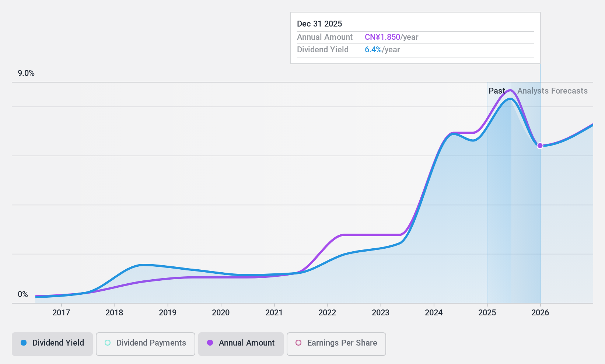Toggle the Annual Amount series
The height and width of the screenshot is (364, 605).
point(241,344)
